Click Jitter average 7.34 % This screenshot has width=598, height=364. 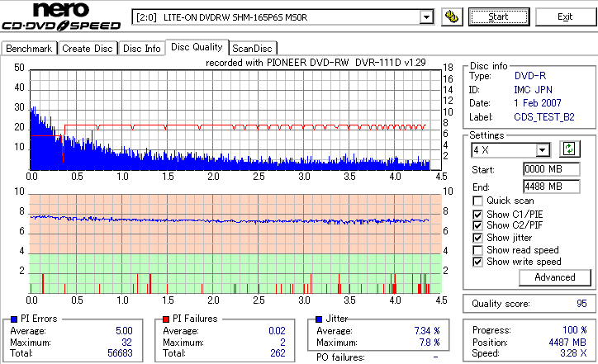click(427, 331)
